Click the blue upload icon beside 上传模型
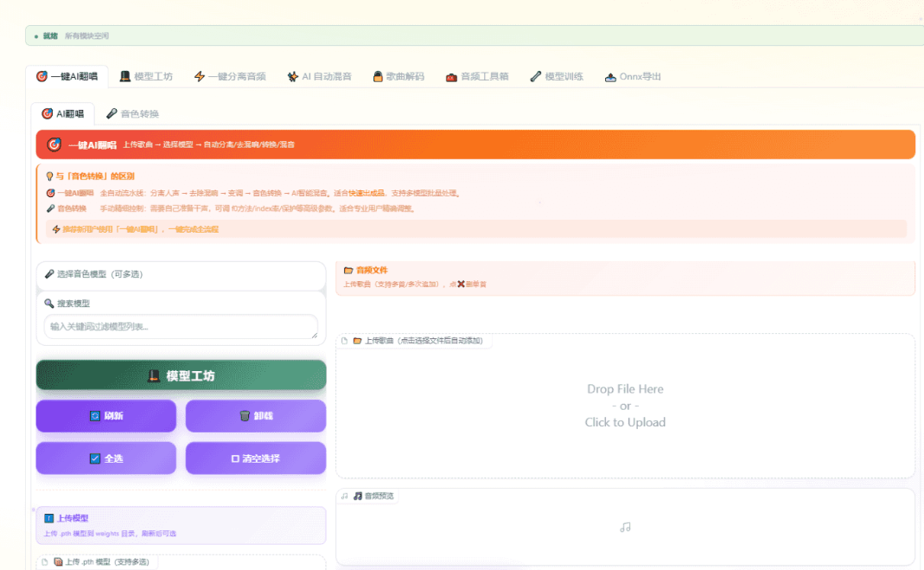Viewport: 924px width, 570px height. (x=49, y=519)
